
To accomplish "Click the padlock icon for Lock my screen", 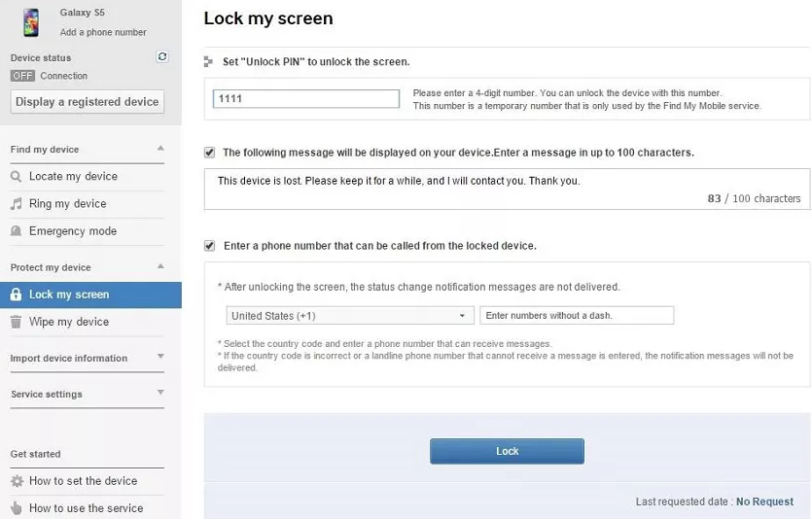I will tap(17, 294).
